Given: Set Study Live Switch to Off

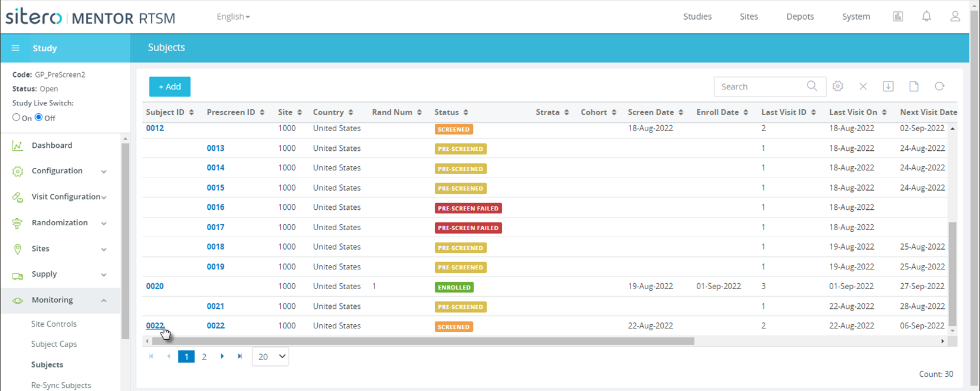Looking at the screenshot, I should point(39,117).
